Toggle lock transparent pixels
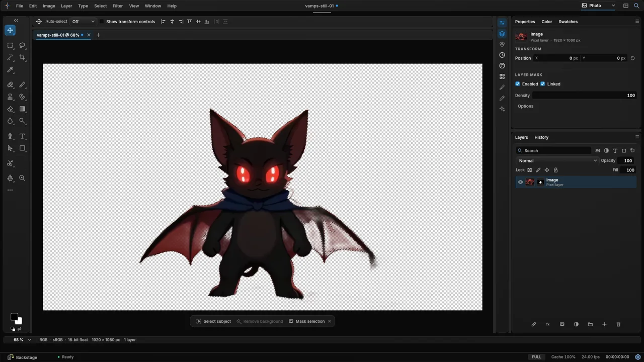 [x=529, y=170]
